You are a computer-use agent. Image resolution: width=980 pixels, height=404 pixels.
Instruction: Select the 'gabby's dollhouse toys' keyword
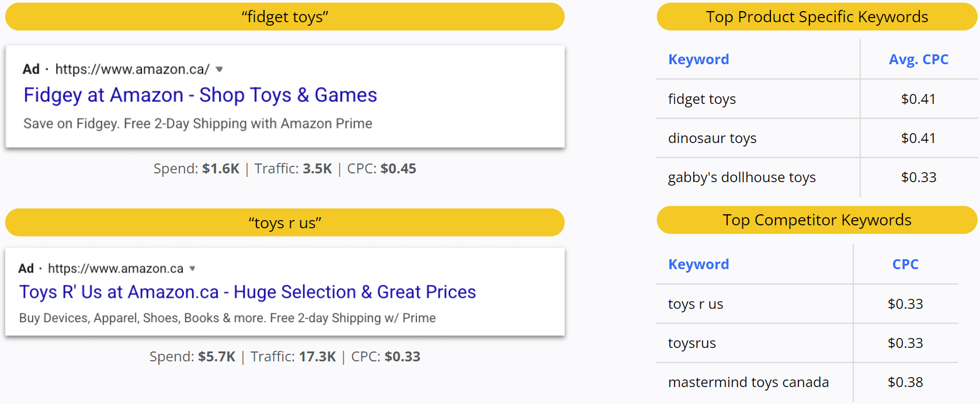[742, 177]
